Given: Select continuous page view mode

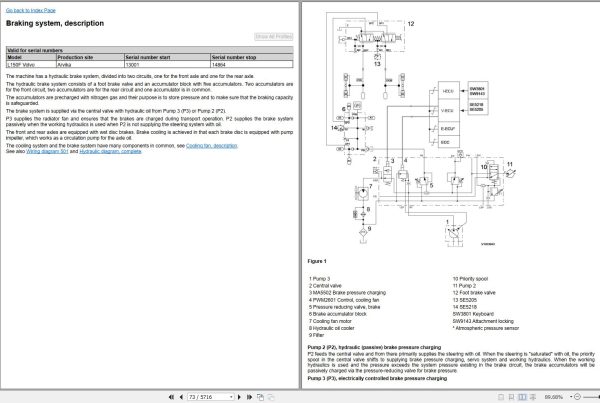Looking at the screenshot, I should pyautogui.click(x=512, y=397).
